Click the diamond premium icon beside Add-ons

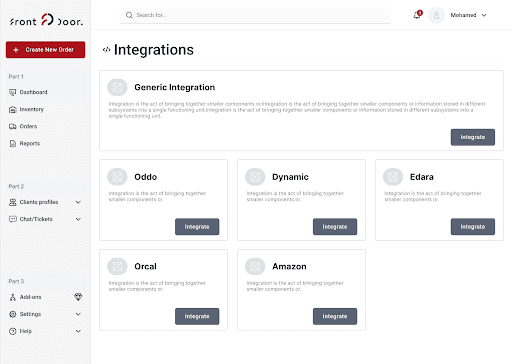(78, 297)
